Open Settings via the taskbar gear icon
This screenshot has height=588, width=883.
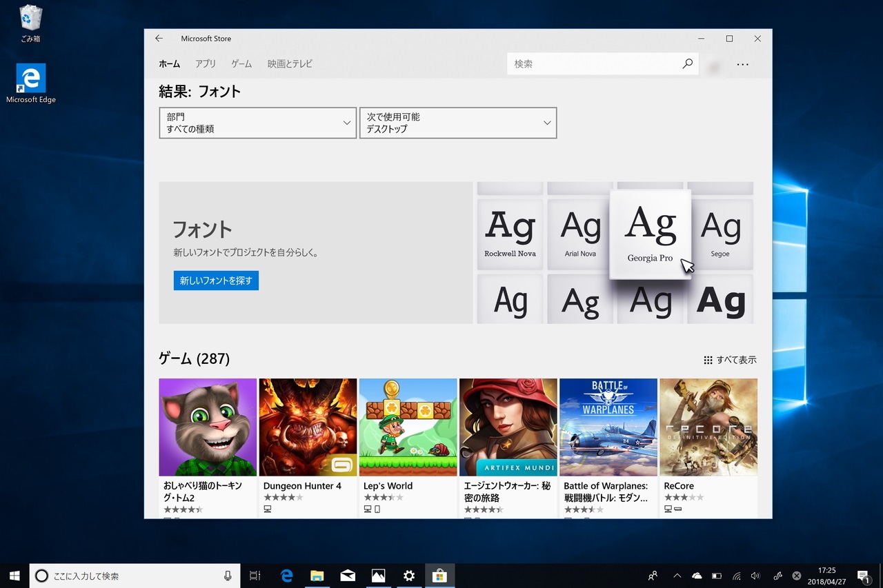point(409,576)
